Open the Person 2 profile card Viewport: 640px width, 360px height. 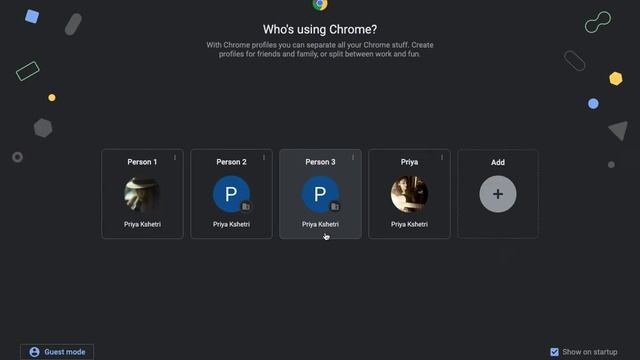pyautogui.click(x=231, y=194)
